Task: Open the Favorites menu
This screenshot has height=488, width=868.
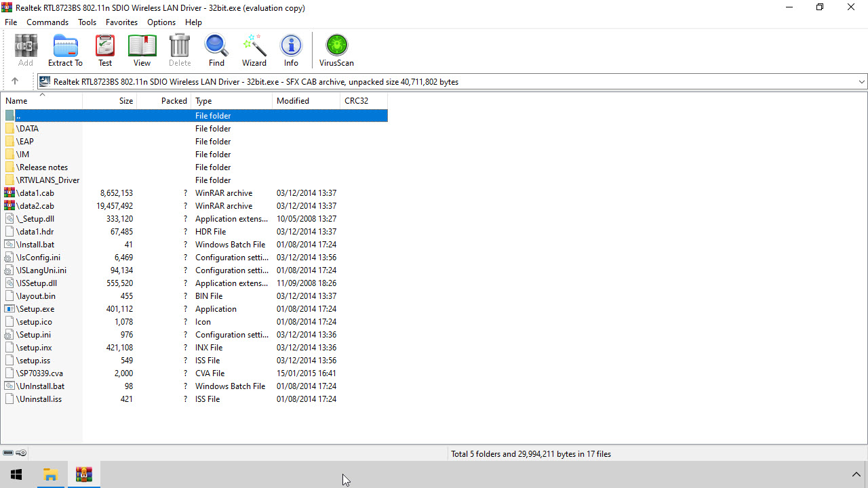Action: 121,22
